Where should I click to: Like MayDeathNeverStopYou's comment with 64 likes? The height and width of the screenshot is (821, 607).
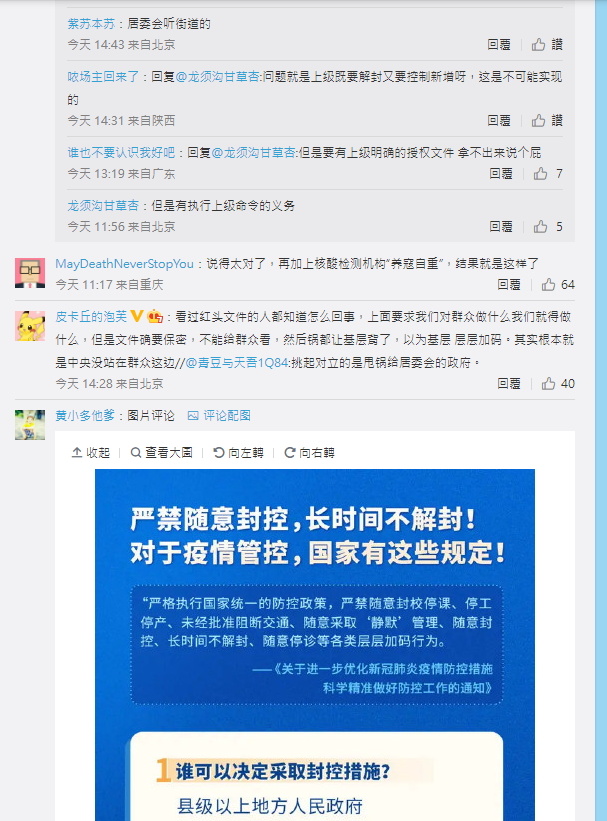click(x=558, y=284)
